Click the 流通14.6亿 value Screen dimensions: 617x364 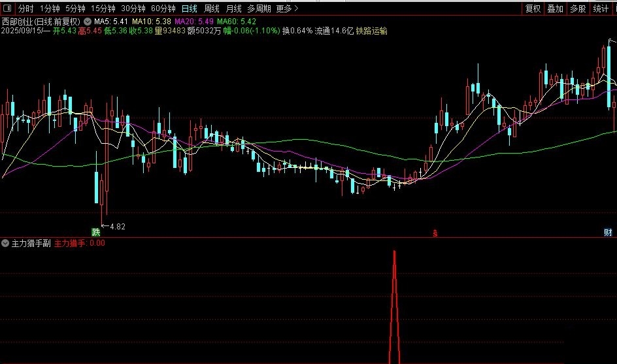pyautogui.click(x=334, y=31)
